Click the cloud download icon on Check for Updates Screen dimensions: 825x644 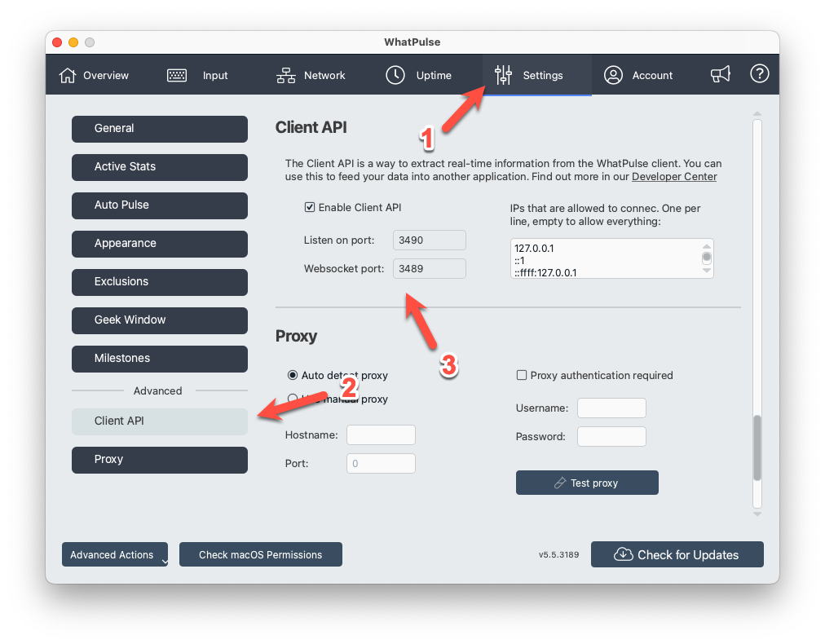click(x=624, y=554)
